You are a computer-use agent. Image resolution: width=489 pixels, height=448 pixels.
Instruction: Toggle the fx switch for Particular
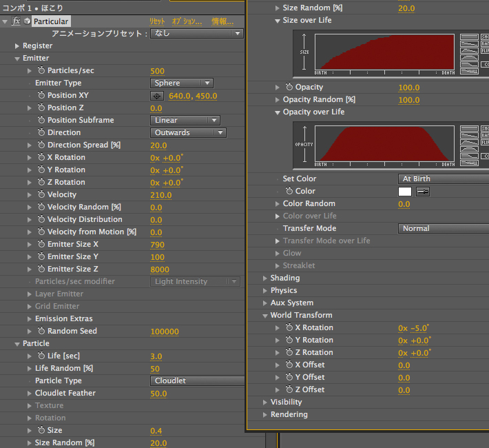pyautogui.click(x=16, y=21)
